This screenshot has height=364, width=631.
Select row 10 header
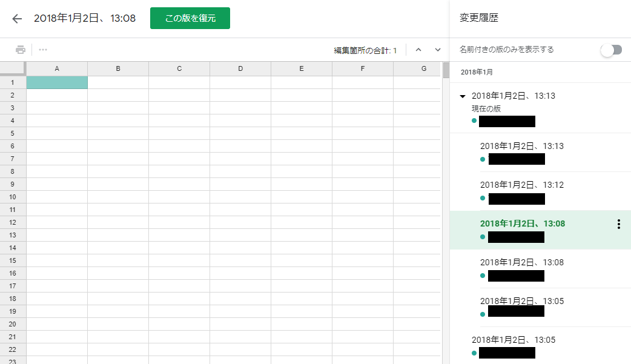[13, 197]
